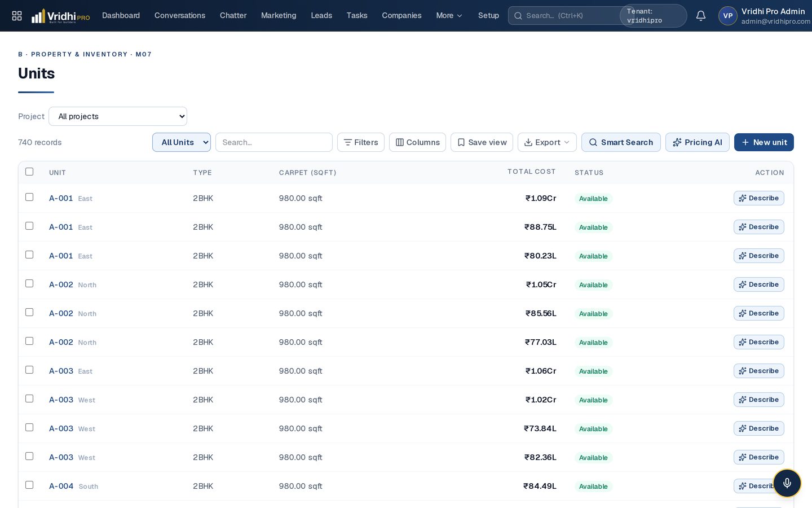Go to the Leads tab
812x508 pixels.
[x=321, y=16]
